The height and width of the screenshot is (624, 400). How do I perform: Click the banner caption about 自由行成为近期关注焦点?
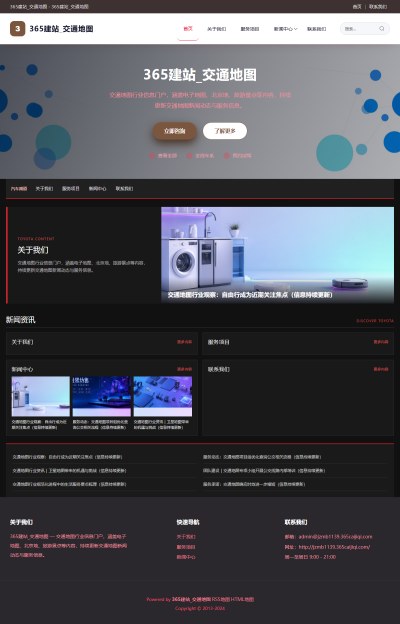[x=250, y=295]
